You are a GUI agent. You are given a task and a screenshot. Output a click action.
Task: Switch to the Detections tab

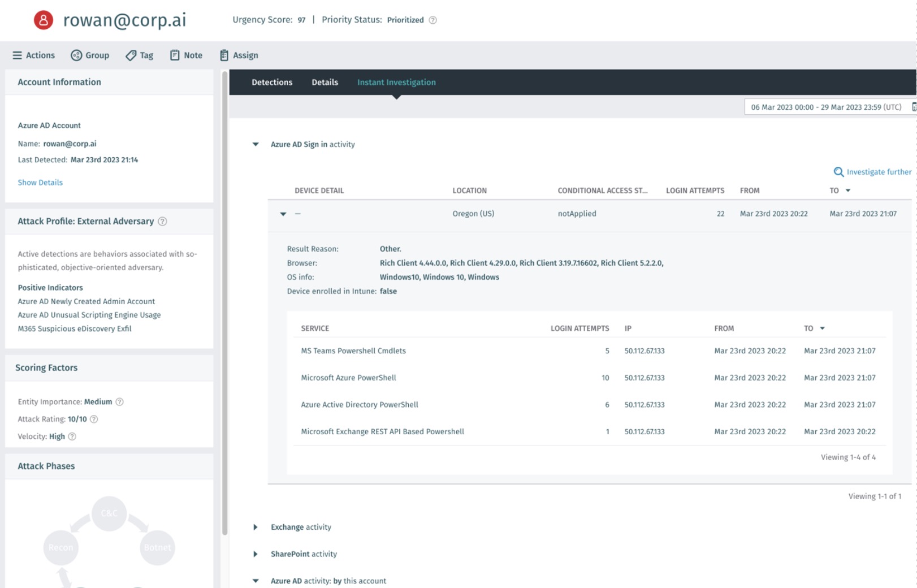click(272, 83)
